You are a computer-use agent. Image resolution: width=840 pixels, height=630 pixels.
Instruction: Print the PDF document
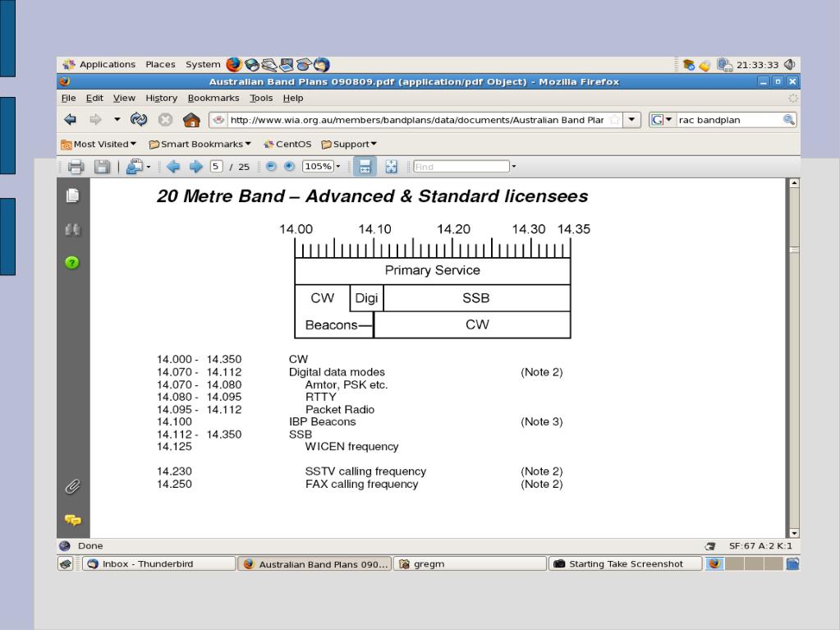pyautogui.click(x=76, y=167)
